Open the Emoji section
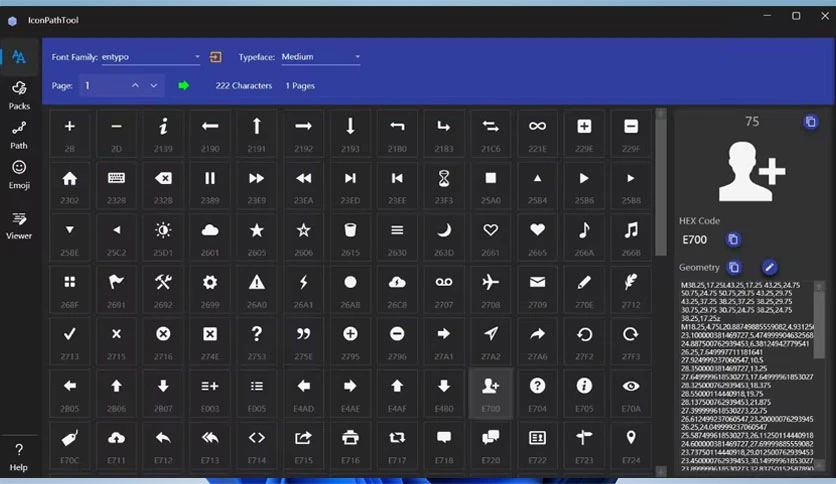Image resolution: width=836 pixels, height=484 pixels. point(19,175)
